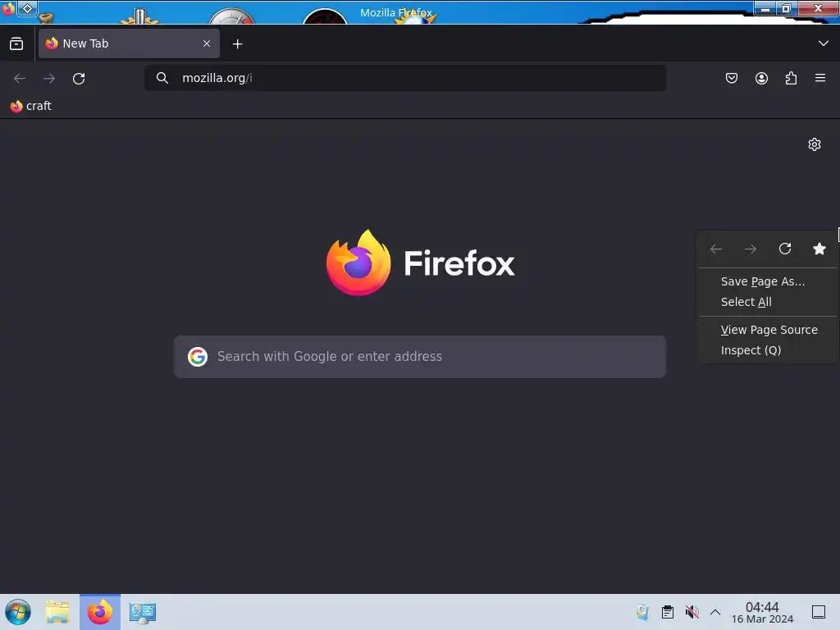The width and height of the screenshot is (840, 630).
Task: Personalize new tab with the gear icon
Action: pos(815,144)
